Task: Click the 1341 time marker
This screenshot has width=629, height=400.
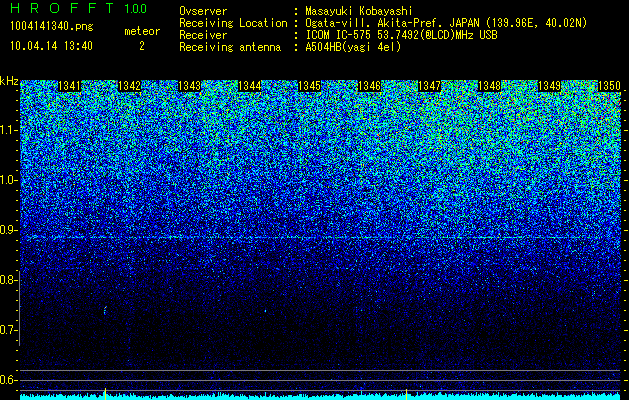Action: (69, 86)
